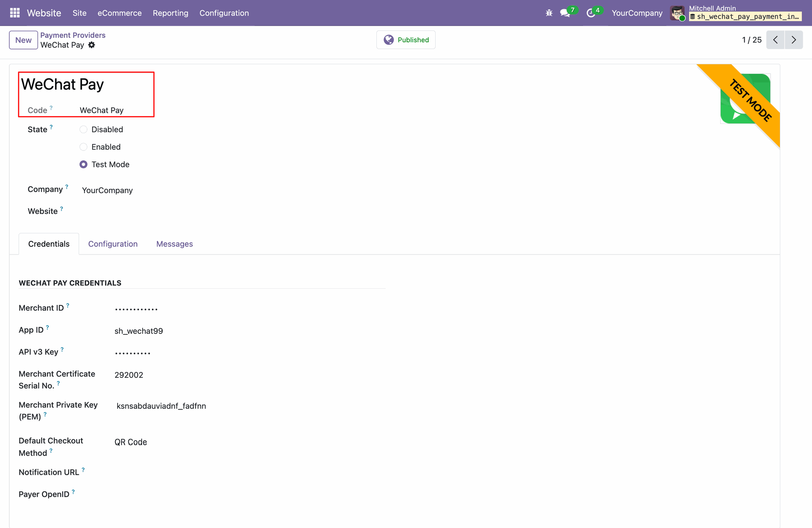Go to previous payment provider record
Viewport: 812px width, 528px height.
pos(775,40)
